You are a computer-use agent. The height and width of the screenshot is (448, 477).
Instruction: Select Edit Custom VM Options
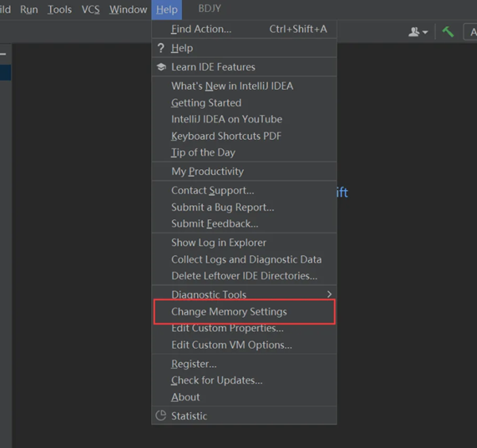point(231,345)
